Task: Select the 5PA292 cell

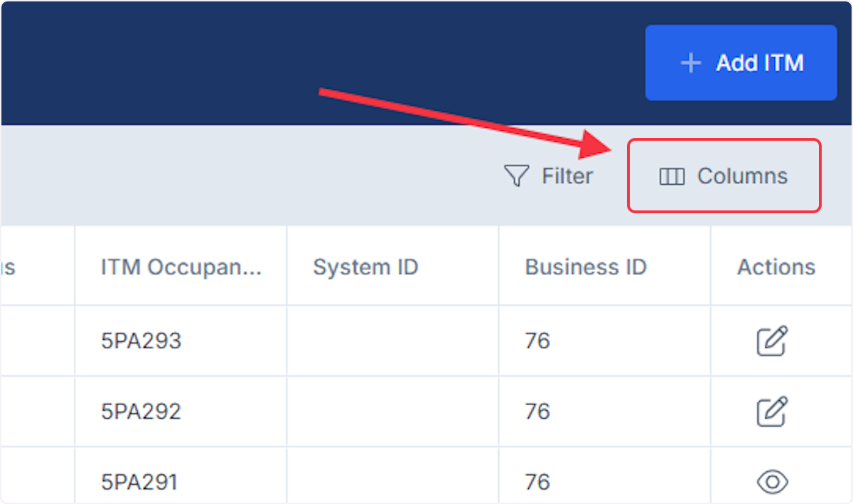Action: click(181, 412)
